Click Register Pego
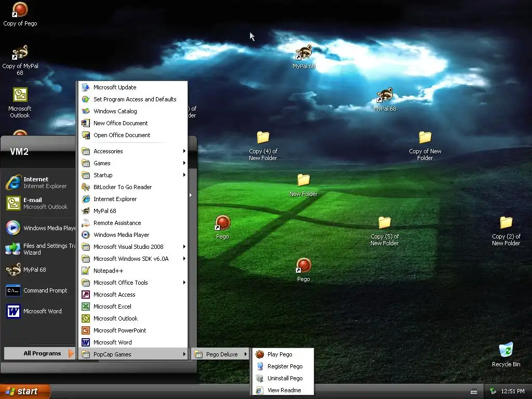532x399 pixels. 283,366
